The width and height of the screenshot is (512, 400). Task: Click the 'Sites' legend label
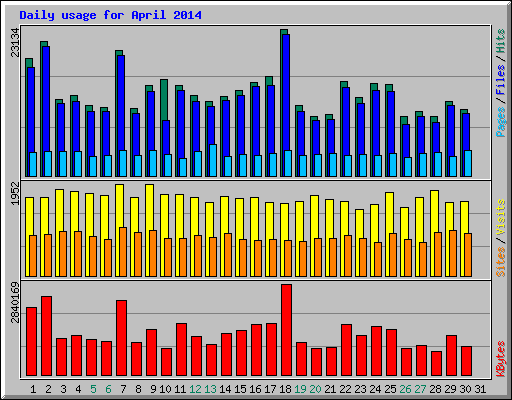pos(501,262)
